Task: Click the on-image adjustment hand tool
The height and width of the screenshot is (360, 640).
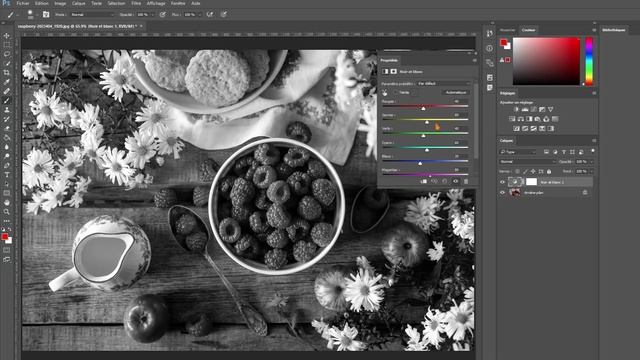Action: pyautogui.click(x=384, y=93)
